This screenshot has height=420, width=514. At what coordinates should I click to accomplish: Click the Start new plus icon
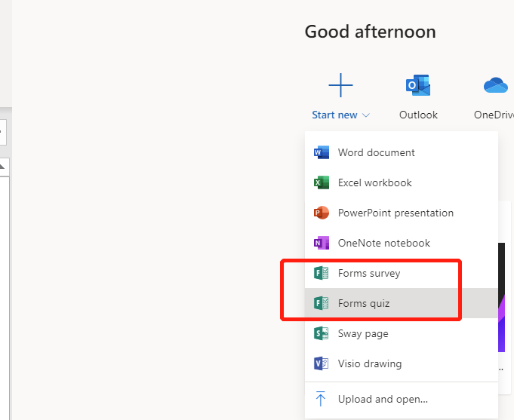click(x=340, y=85)
